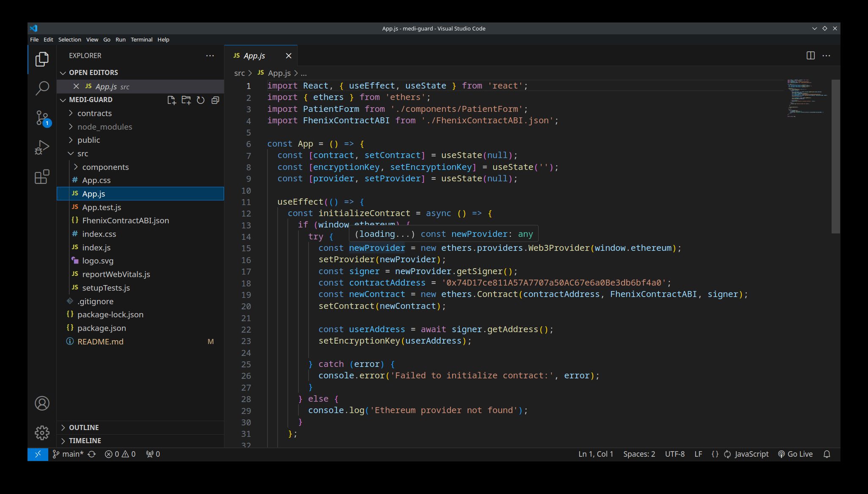The image size is (868, 494).
Task: Open index.css file
Action: click(x=140, y=234)
